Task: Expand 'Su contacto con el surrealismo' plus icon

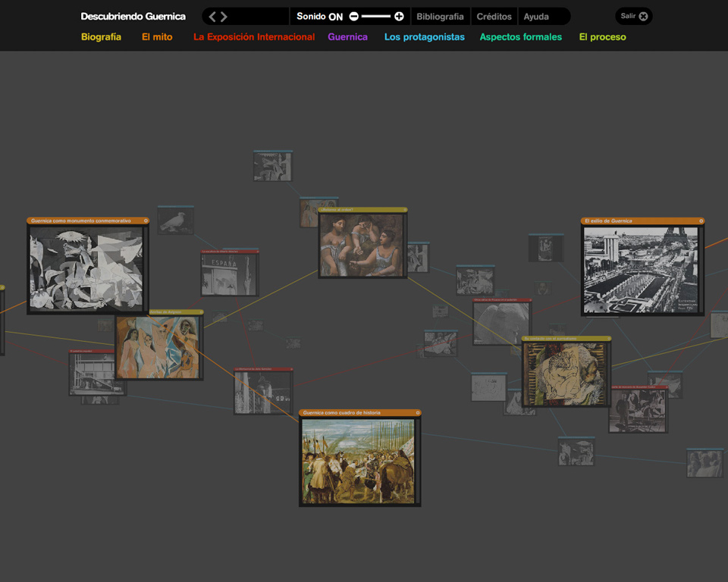Action: [x=609, y=339]
